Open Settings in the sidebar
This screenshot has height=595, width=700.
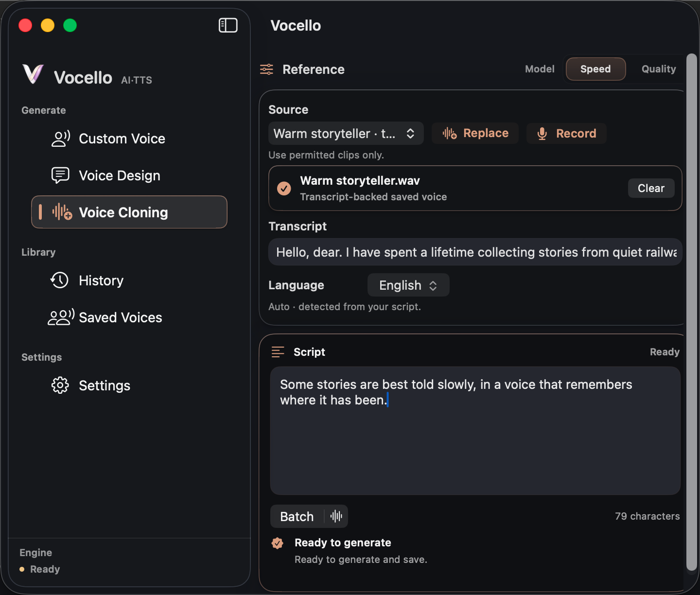pos(129,385)
